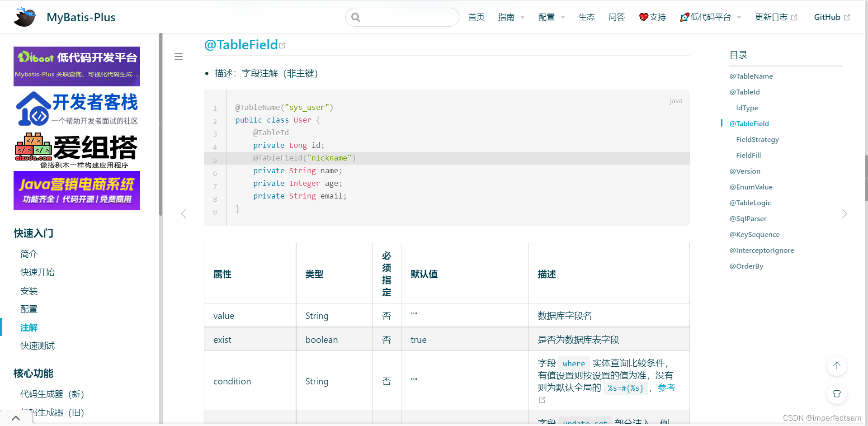Jump to @TableName in table of contents
The height and width of the screenshot is (426, 868).
(751, 76)
